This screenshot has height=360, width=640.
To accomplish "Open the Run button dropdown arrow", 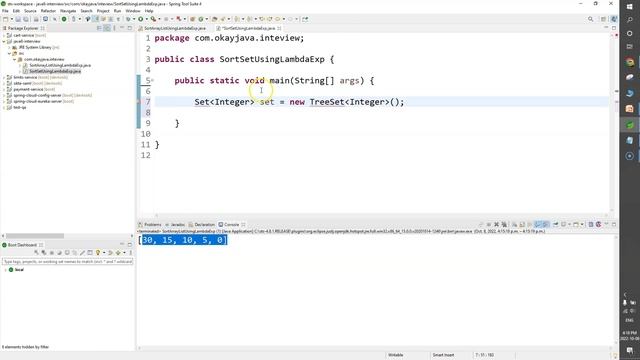I will [x=146, y=19].
